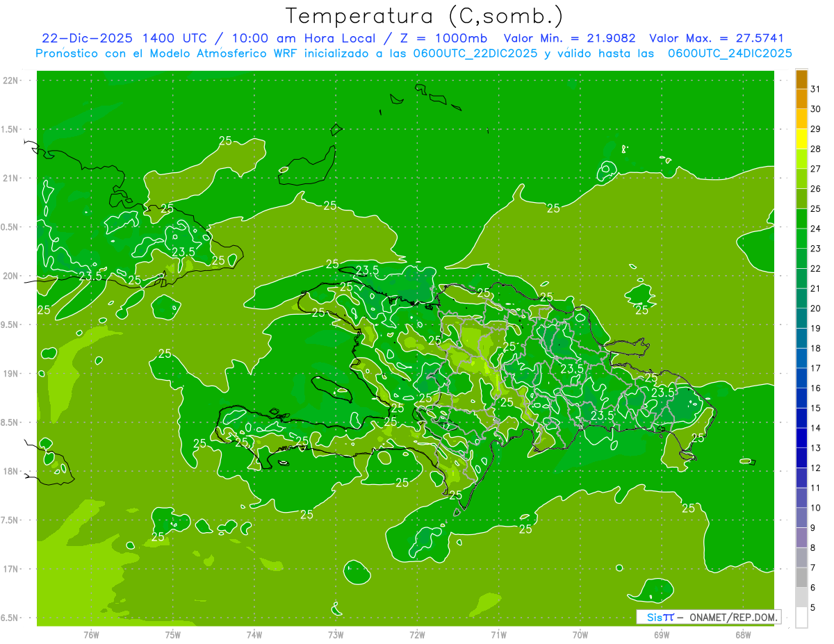Click the colorbar segment between 29 and 30
Screen dimensions: 834x644
pyautogui.click(x=801, y=119)
